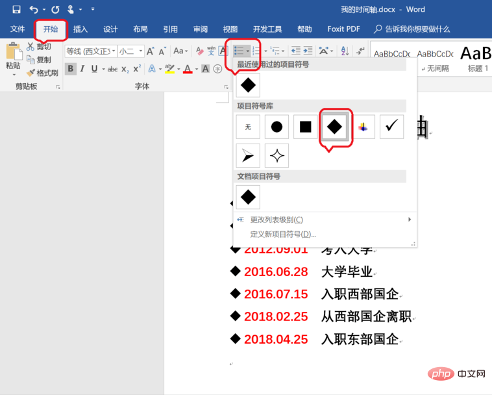Apply red font color
The image size is (492, 395).
(188, 69)
